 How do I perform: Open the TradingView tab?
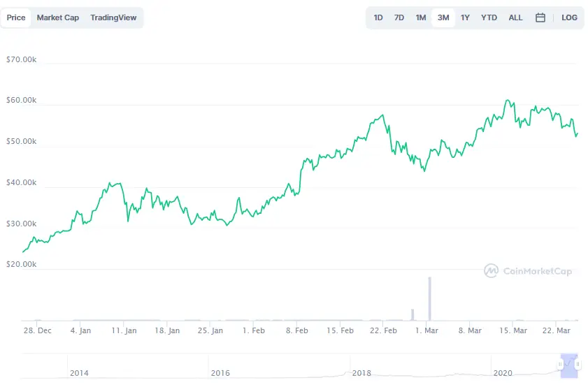[x=113, y=17]
